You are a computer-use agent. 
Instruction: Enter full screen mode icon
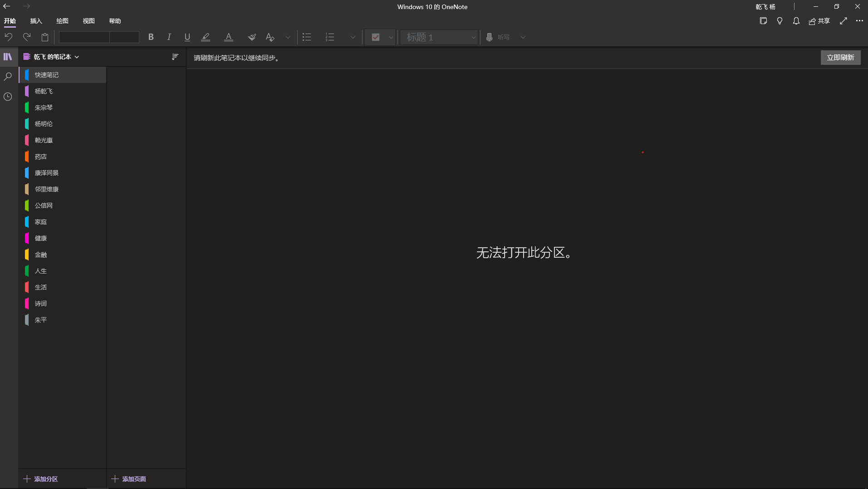click(x=843, y=21)
